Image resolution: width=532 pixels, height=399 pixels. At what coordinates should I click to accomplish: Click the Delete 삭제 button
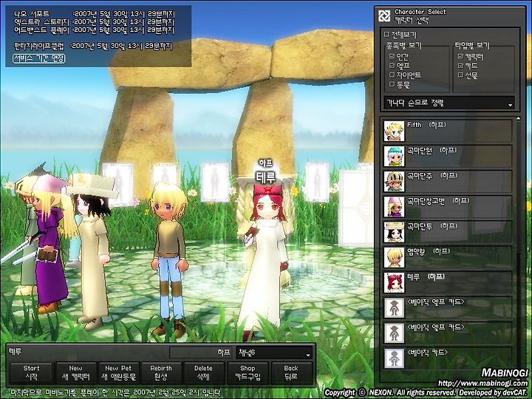click(x=204, y=372)
